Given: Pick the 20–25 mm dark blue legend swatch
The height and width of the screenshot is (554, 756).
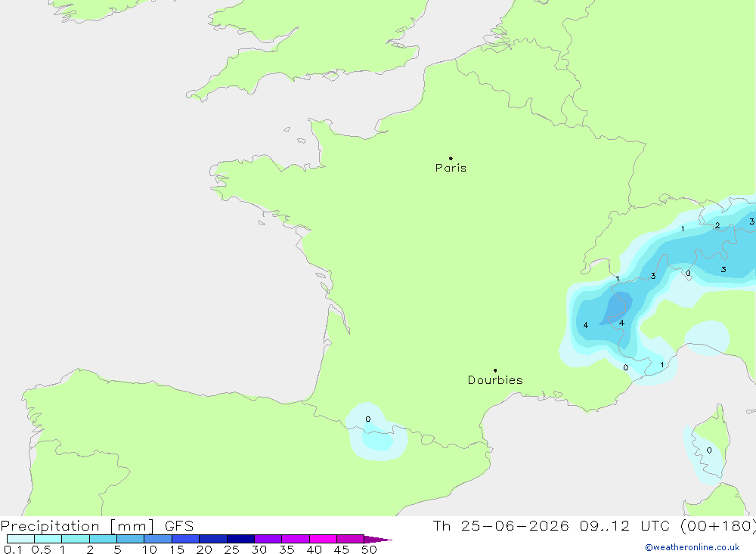Looking at the screenshot, I should 212,539.
